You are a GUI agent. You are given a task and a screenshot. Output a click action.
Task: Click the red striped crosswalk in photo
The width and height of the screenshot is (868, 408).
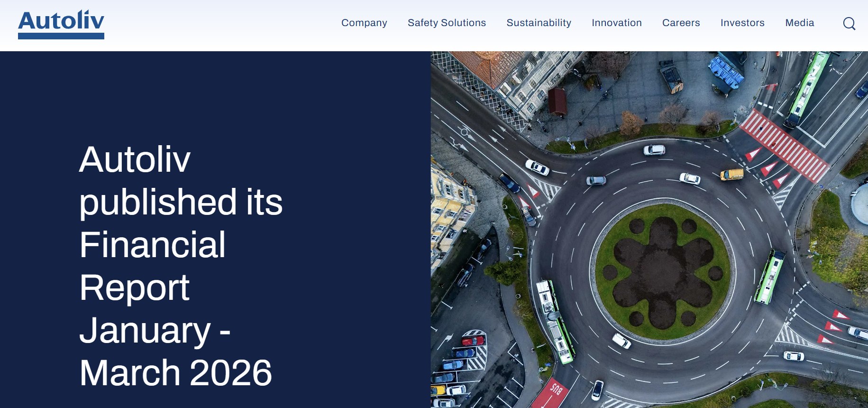pyautogui.click(x=784, y=145)
